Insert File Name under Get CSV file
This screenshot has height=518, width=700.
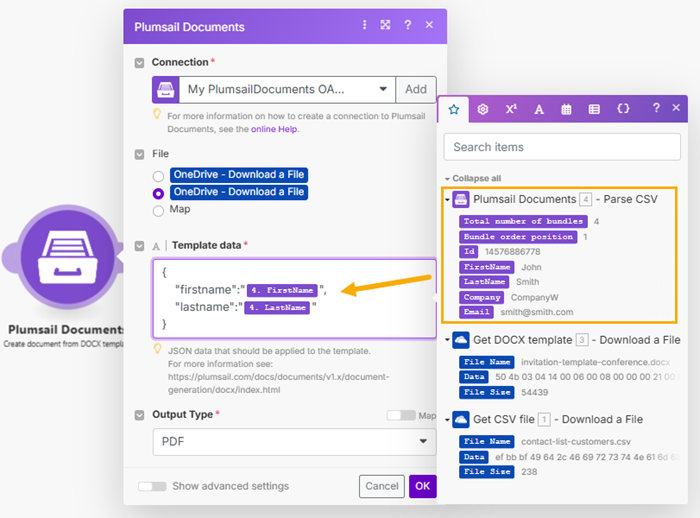(487, 441)
